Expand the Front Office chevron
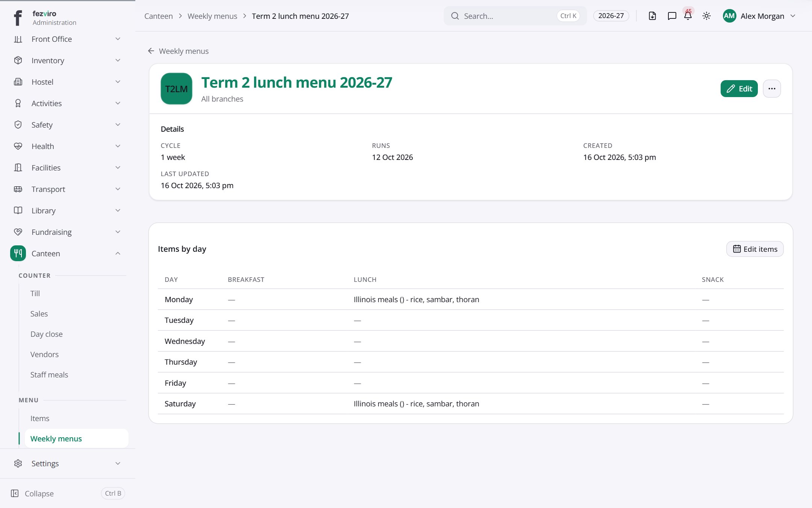Screen dimensions: 812x508 (x=118, y=39)
